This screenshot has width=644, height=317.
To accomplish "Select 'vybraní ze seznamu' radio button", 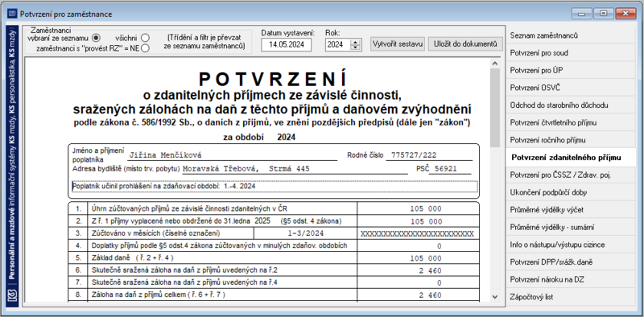I will tap(96, 38).
